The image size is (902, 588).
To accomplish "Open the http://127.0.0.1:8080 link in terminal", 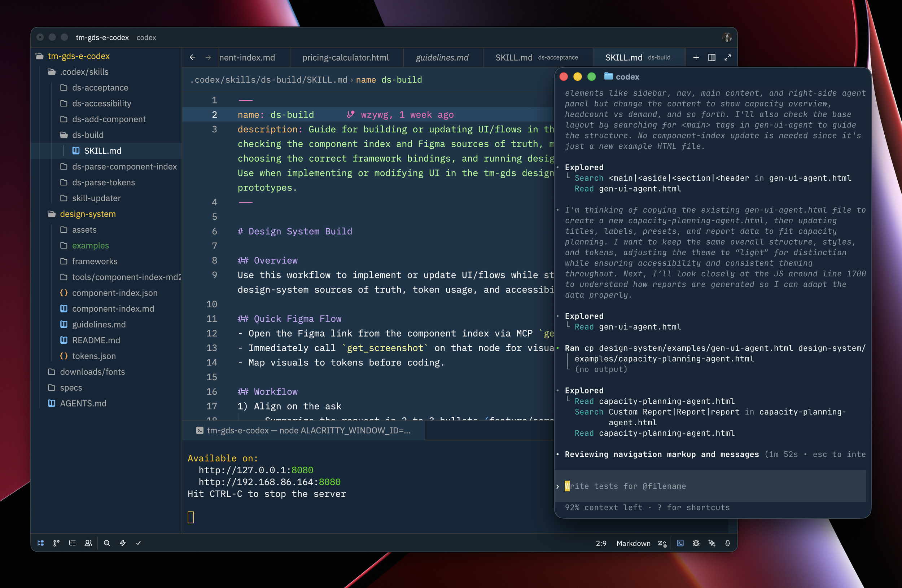I will [x=256, y=470].
